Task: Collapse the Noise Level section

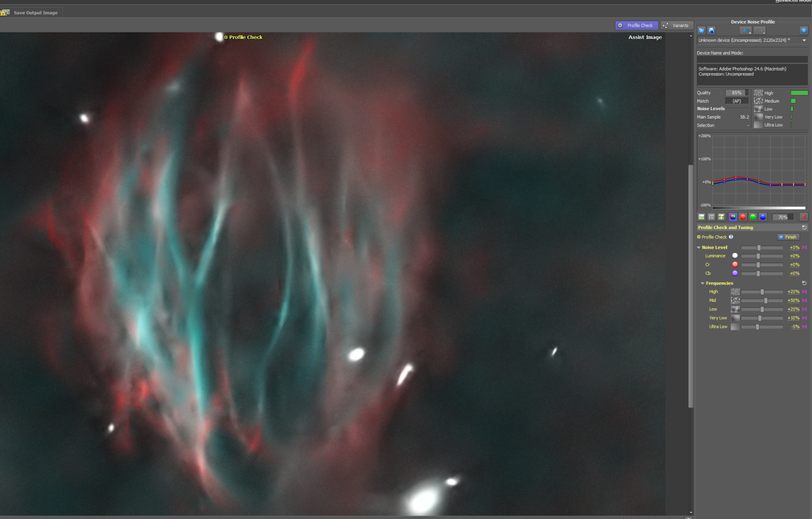Action: (699, 247)
